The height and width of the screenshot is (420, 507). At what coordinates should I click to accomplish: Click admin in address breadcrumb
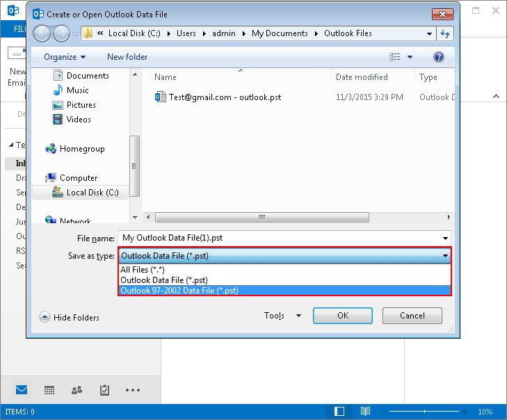pos(224,33)
